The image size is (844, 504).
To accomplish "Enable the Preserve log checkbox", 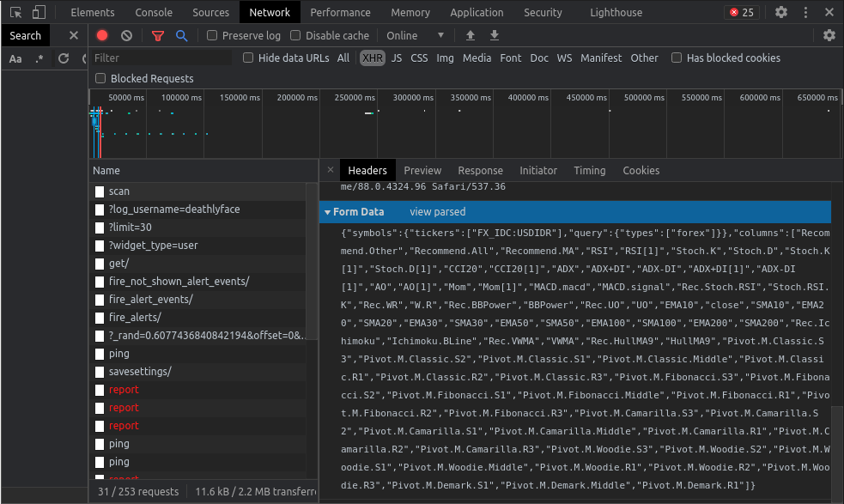I will coord(212,35).
